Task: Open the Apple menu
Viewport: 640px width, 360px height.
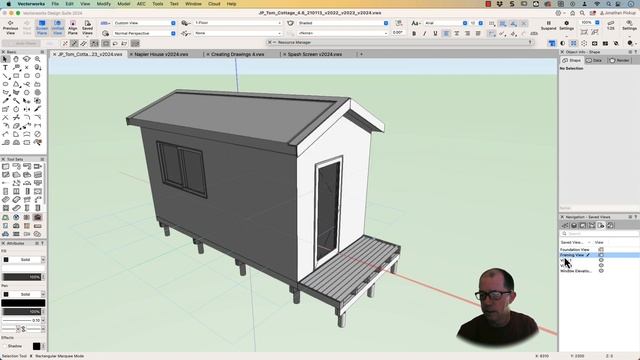Action: [8, 4]
